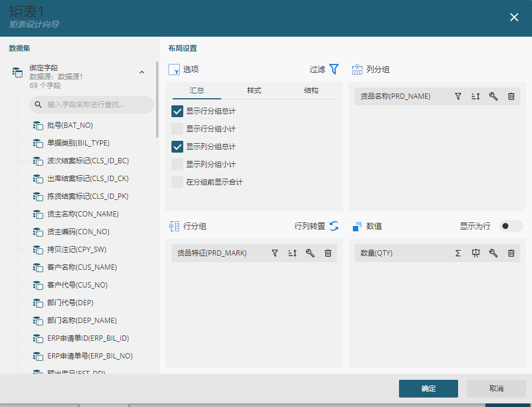
Task: Switch to the 结构 tab
Action: pos(311,91)
